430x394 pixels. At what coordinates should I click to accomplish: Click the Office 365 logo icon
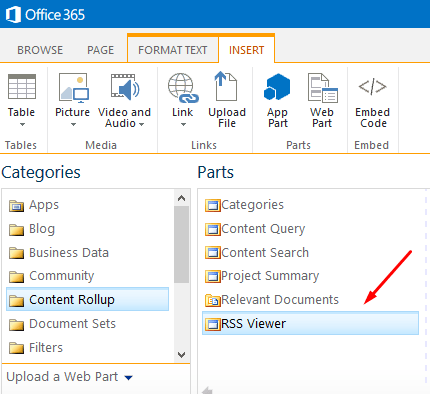[13, 15]
